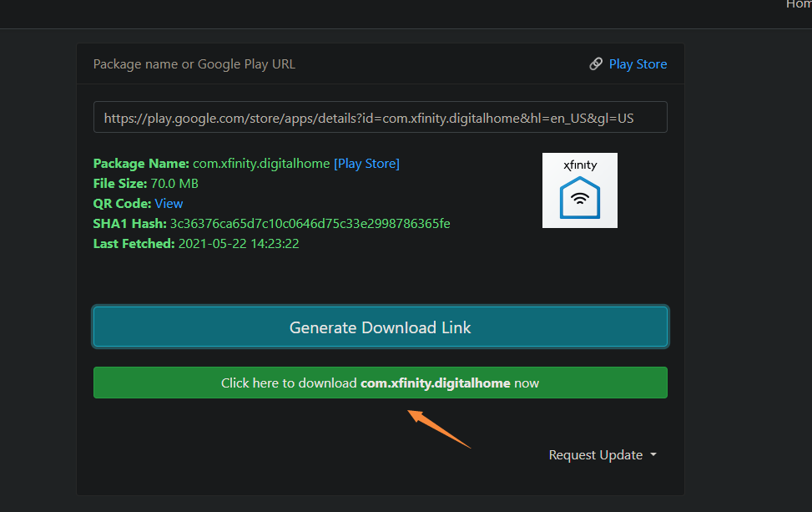Click the green download com.xfinity.digitalhome button

pyautogui.click(x=380, y=383)
